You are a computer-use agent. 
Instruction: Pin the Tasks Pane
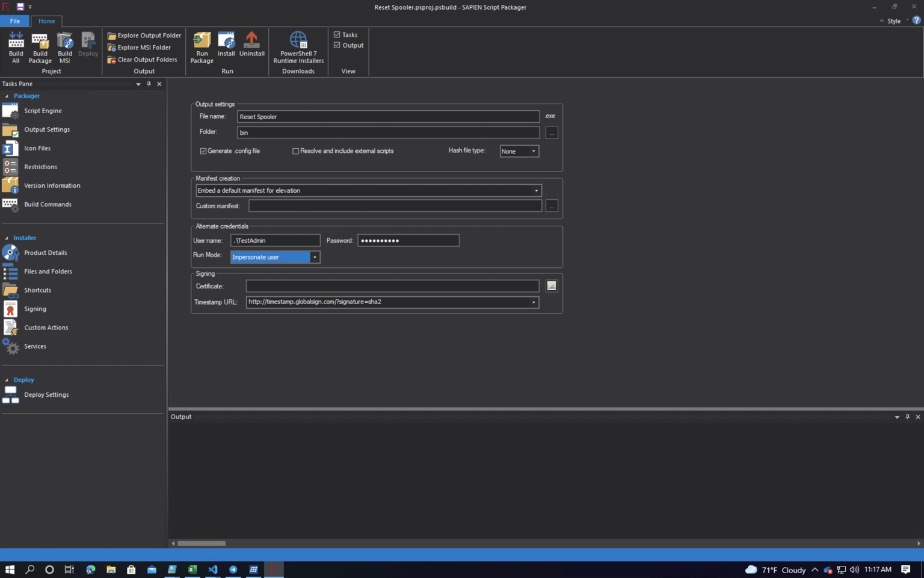[x=149, y=84]
